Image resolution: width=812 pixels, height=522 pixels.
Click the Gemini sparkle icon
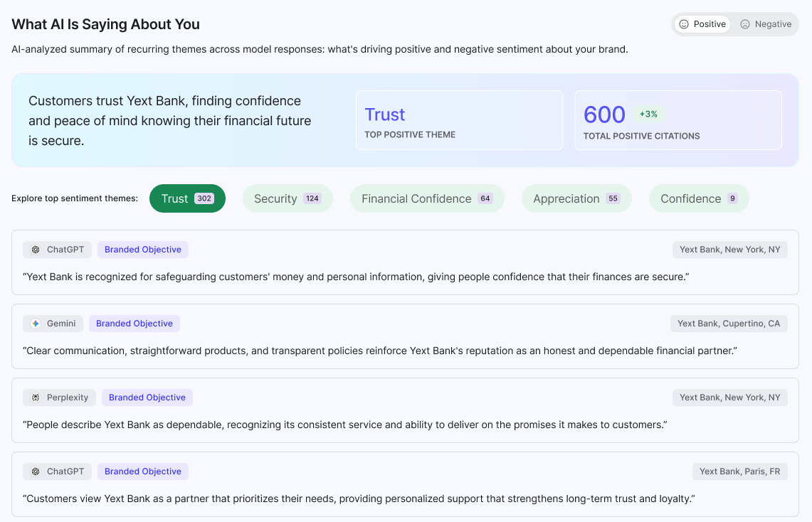(x=36, y=324)
